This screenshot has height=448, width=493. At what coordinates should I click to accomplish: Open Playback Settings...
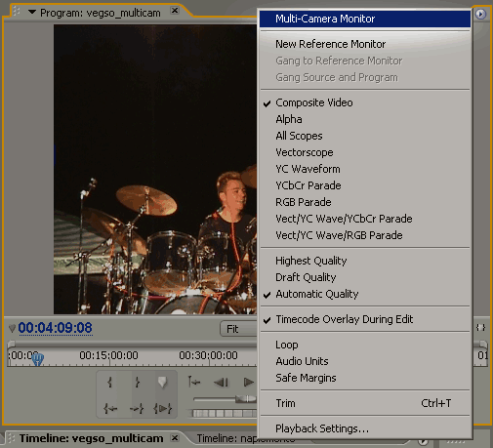tap(365, 428)
